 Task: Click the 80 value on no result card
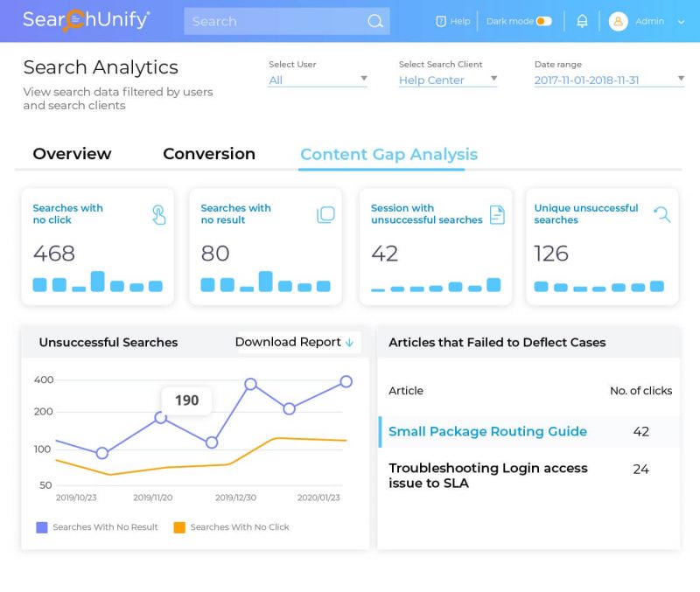(x=214, y=254)
